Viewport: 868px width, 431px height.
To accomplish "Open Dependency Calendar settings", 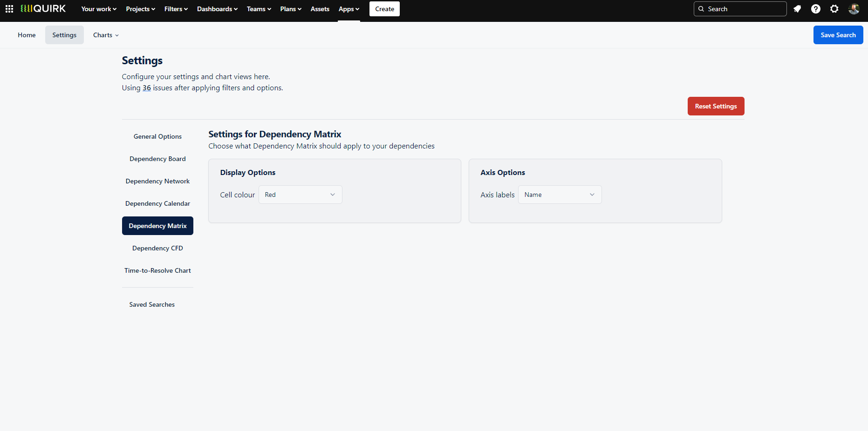I will coord(157,203).
